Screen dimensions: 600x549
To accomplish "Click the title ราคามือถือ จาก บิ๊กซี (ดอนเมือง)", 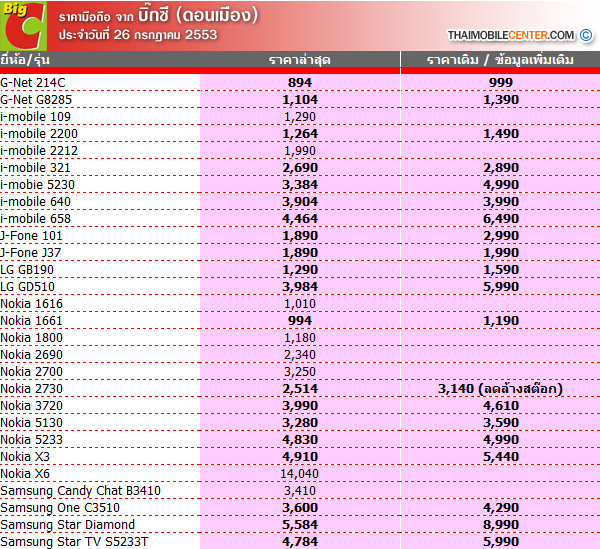I will tap(158, 15).
